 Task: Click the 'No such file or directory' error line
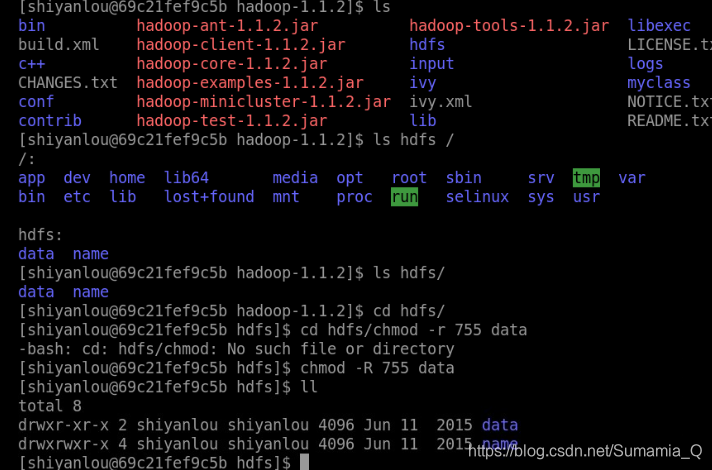pos(236,349)
